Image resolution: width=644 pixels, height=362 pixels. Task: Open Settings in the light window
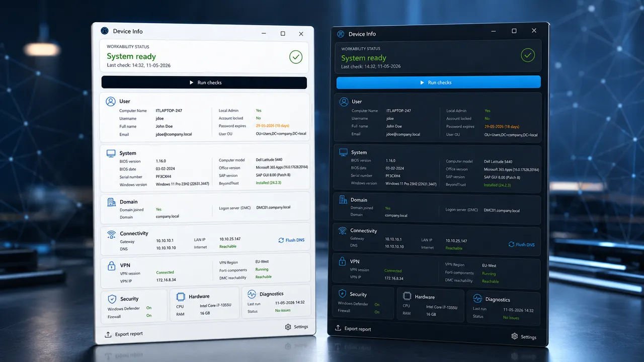coord(296,327)
